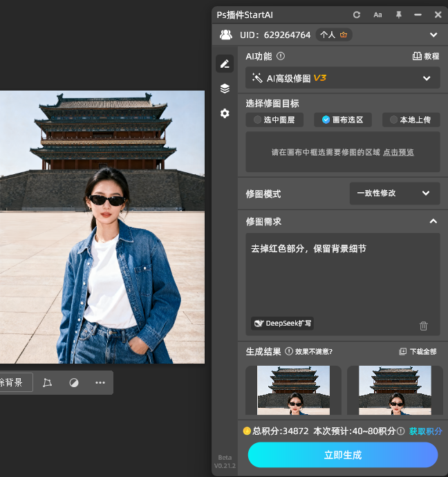Click the three-dots more options icon
Viewport: 448px width, 477px height.
tap(100, 382)
